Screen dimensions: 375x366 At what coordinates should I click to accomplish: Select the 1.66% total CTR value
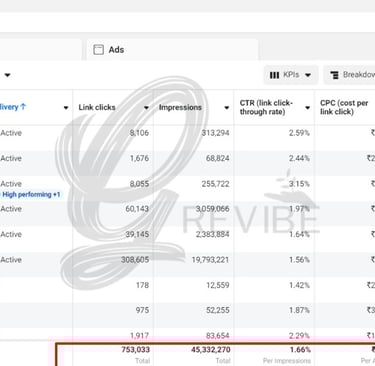click(300, 350)
